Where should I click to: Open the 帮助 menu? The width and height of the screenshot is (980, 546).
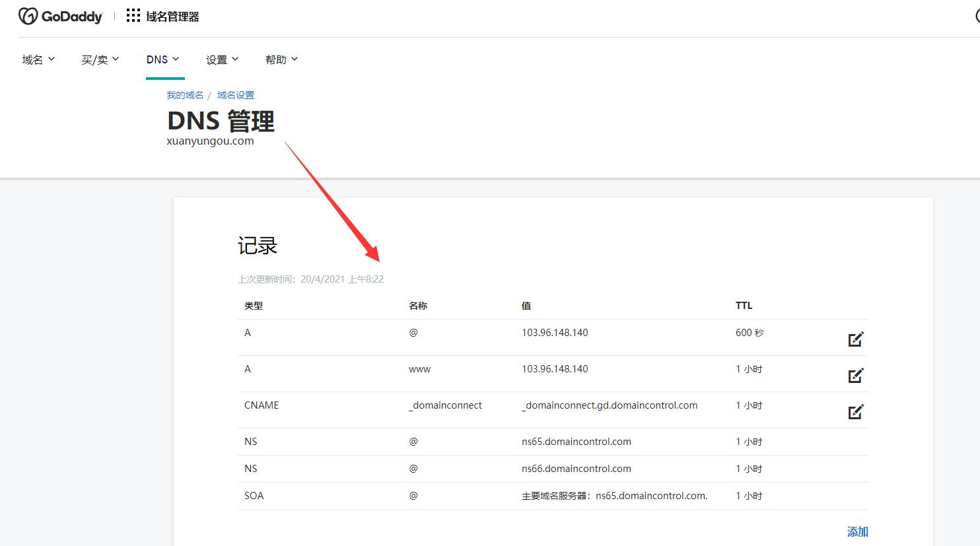click(281, 59)
